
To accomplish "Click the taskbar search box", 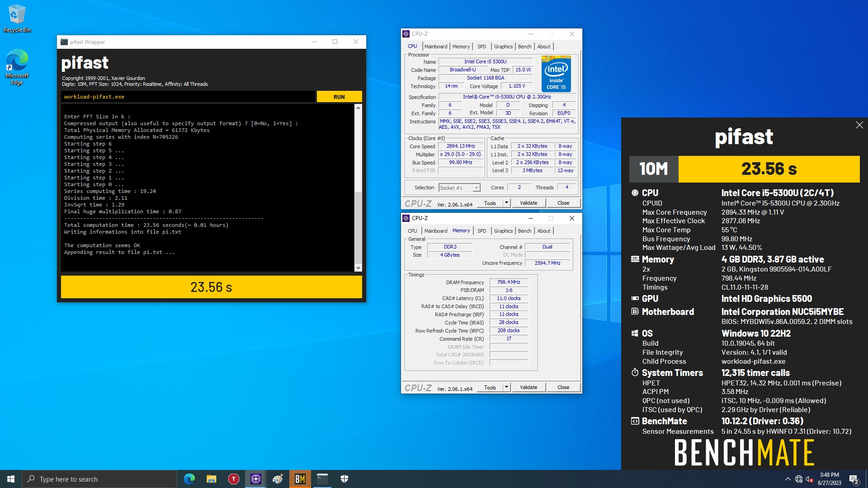I will (x=99, y=479).
